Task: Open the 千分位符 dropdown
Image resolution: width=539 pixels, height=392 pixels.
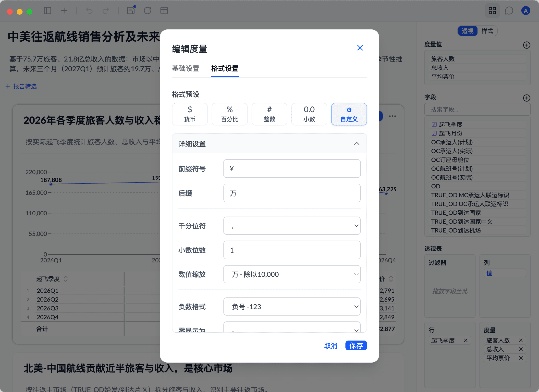Action: [292, 226]
